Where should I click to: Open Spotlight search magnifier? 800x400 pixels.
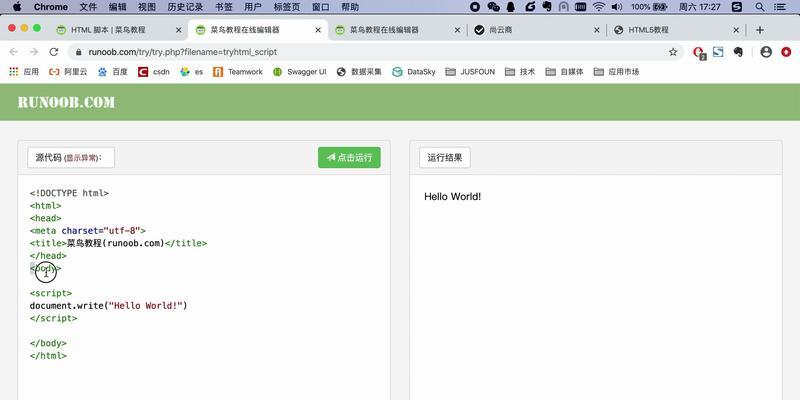[760, 7]
